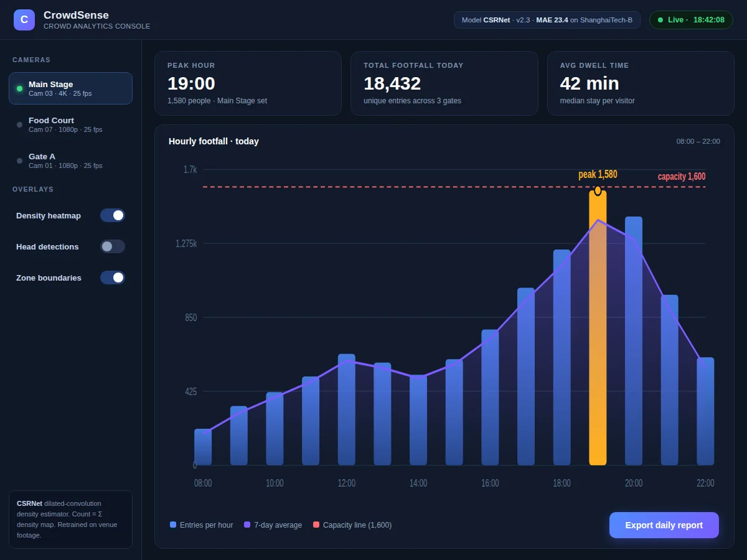Click the Capacity line legend swatch

[316, 525]
